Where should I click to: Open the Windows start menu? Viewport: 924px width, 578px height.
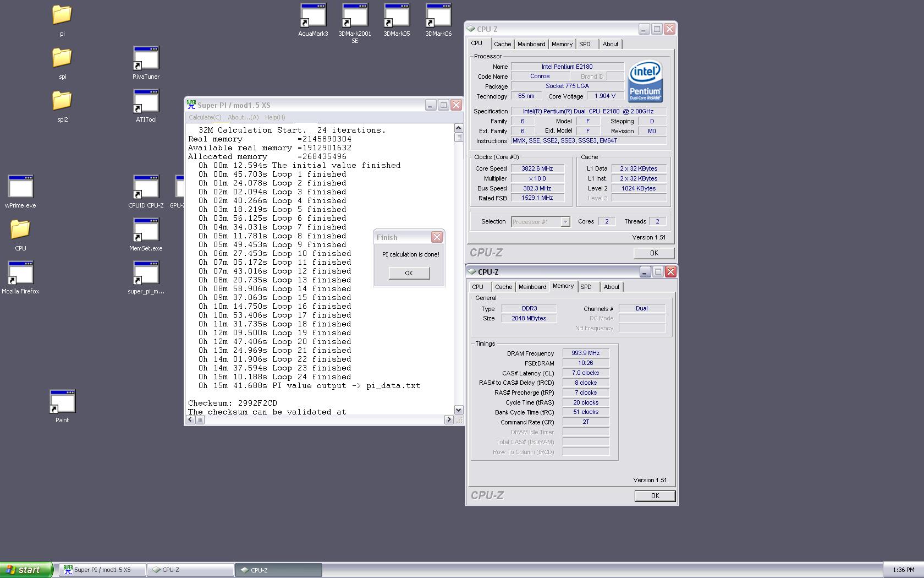[26, 570]
